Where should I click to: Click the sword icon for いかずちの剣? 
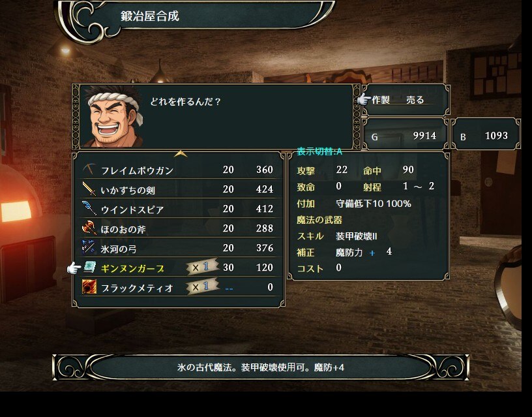click(x=89, y=189)
